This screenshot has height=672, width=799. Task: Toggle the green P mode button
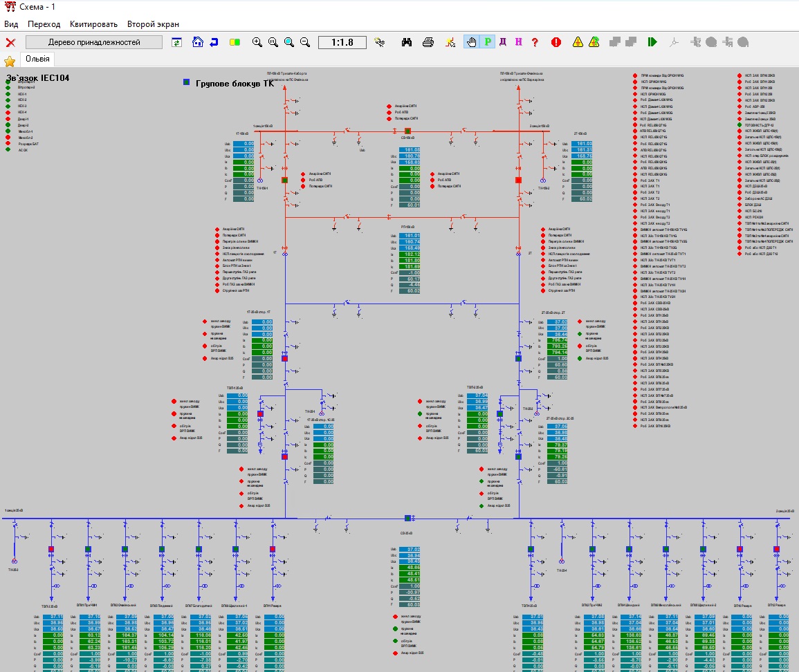pyautogui.click(x=487, y=42)
